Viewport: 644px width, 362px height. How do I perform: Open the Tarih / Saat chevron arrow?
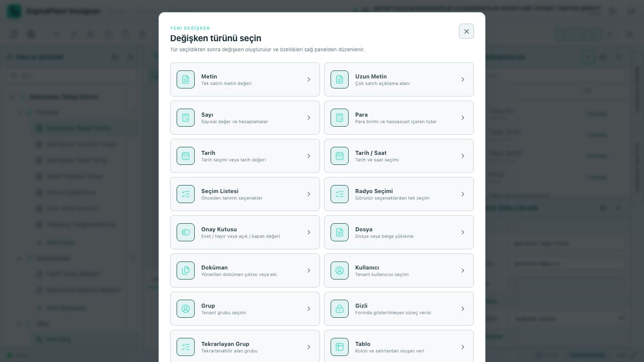click(x=463, y=156)
